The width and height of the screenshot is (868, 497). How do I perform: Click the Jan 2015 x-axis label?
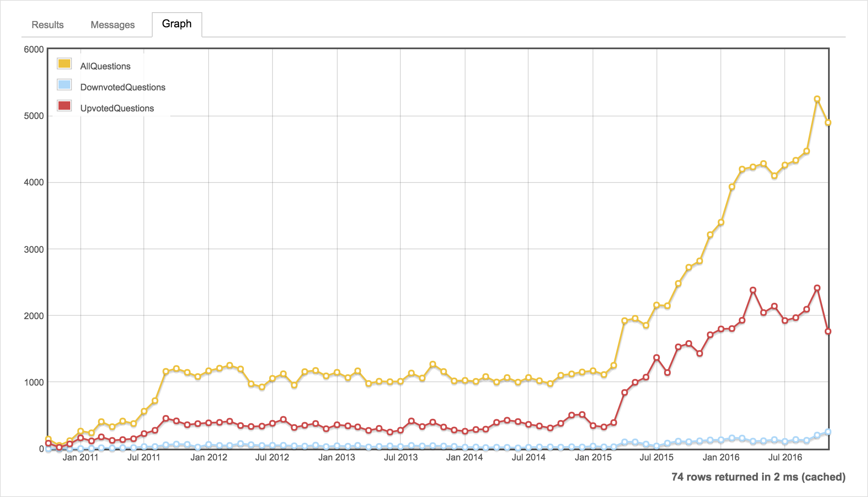(593, 457)
